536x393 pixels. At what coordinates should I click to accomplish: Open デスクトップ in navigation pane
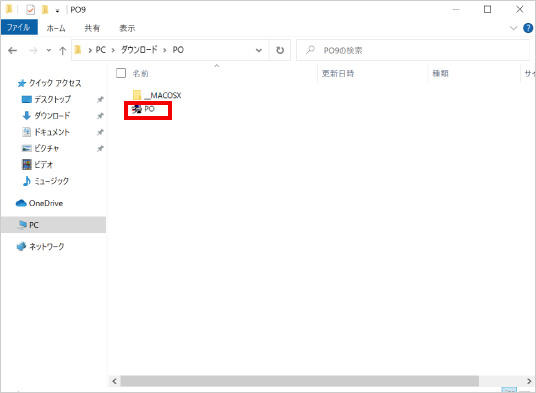(x=46, y=99)
